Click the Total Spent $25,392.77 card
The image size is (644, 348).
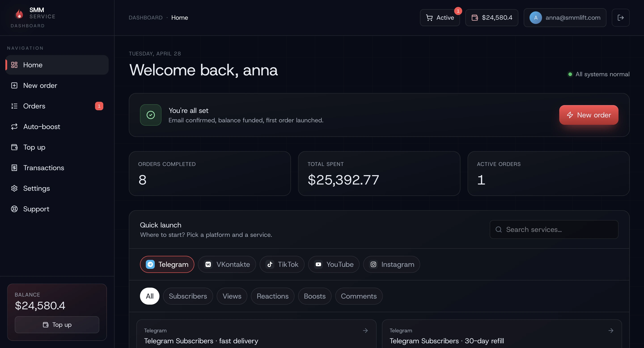click(x=379, y=174)
